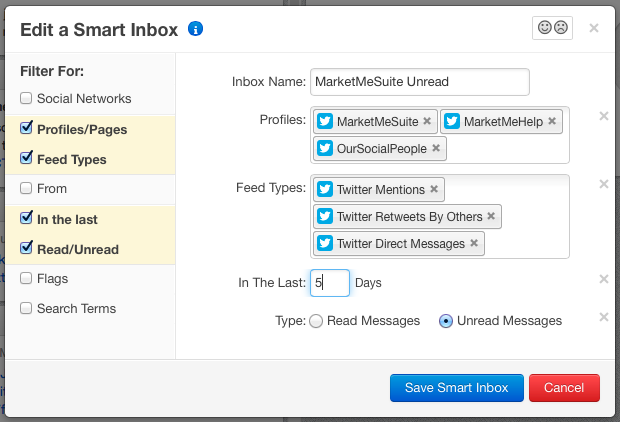Click Twitter bird icon on MarketMeHelp tag
This screenshot has height=422, width=620.
452,121
